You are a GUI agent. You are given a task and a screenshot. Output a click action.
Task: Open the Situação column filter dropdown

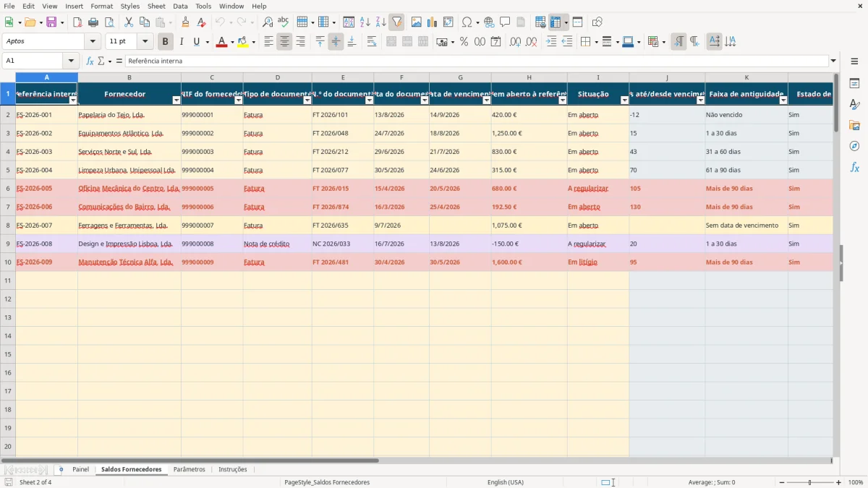point(624,100)
